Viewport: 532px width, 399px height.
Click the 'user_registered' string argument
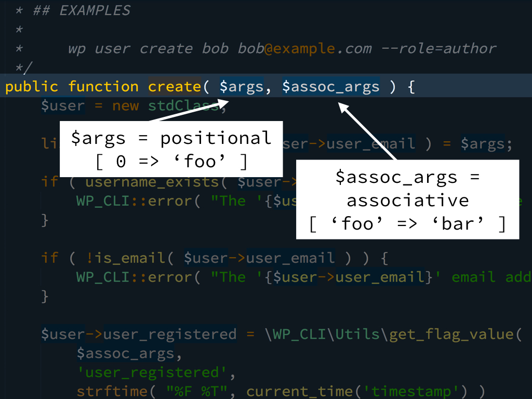point(152,372)
